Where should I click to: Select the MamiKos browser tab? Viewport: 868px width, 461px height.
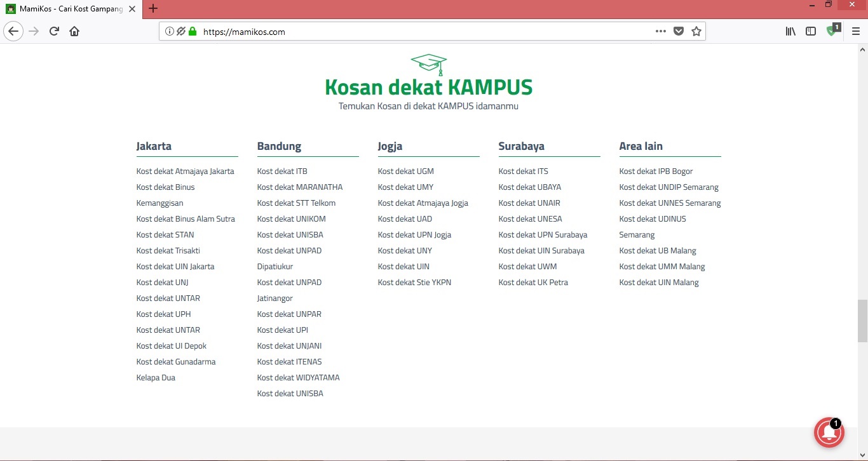click(70, 9)
